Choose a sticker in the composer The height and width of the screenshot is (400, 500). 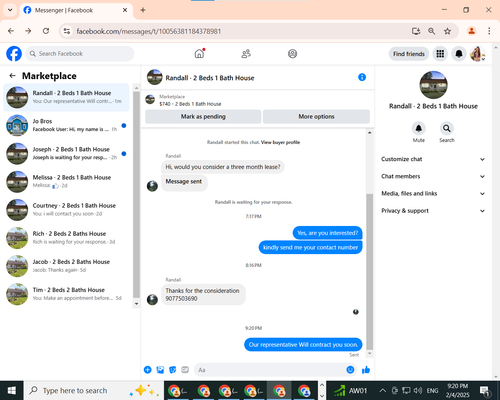(x=173, y=370)
